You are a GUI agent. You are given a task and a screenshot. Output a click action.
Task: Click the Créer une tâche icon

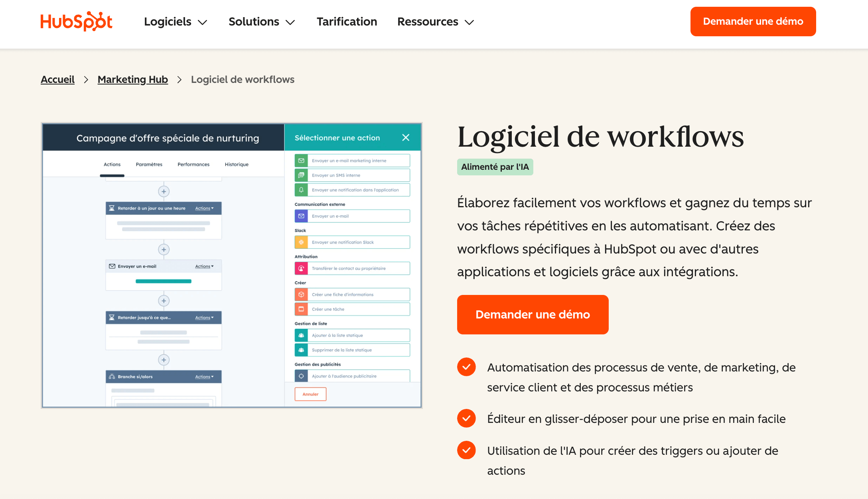301,309
